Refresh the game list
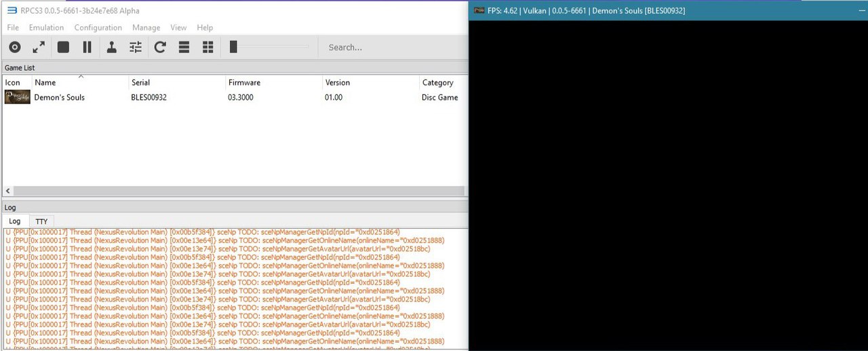 [160, 47]
